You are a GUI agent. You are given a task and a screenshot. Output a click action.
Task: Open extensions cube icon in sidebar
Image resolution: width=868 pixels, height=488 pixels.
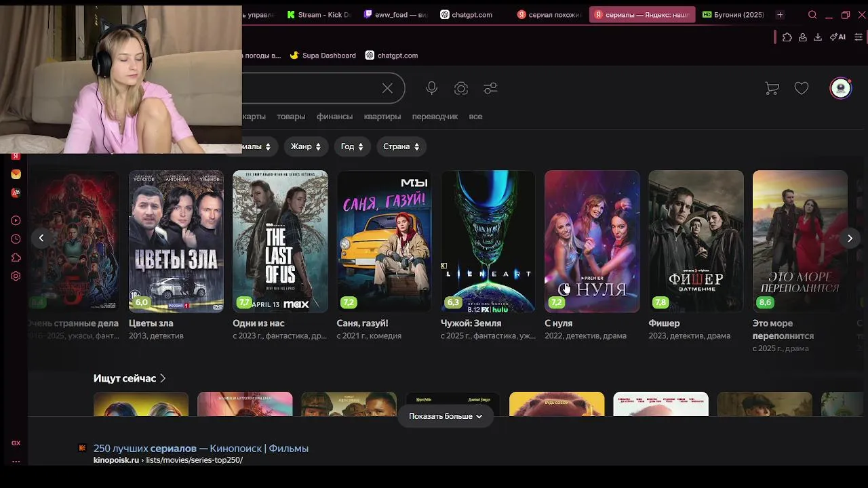click(x=16, y=258)
